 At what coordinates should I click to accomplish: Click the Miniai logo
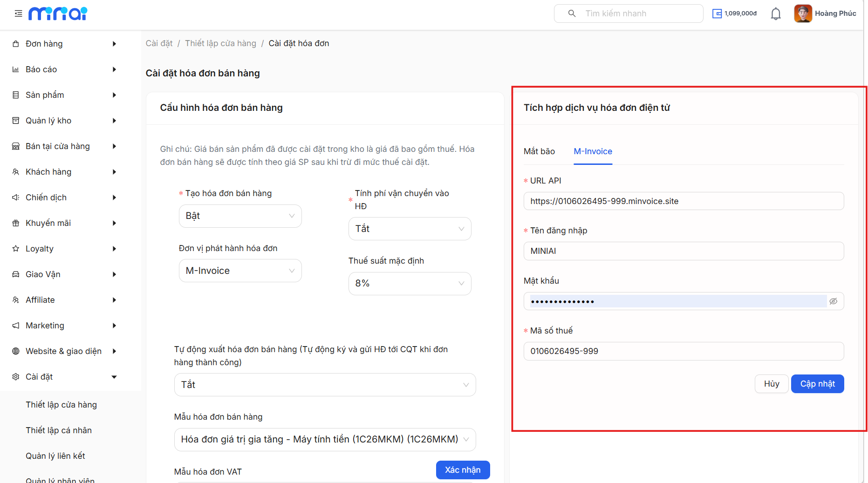58,14
